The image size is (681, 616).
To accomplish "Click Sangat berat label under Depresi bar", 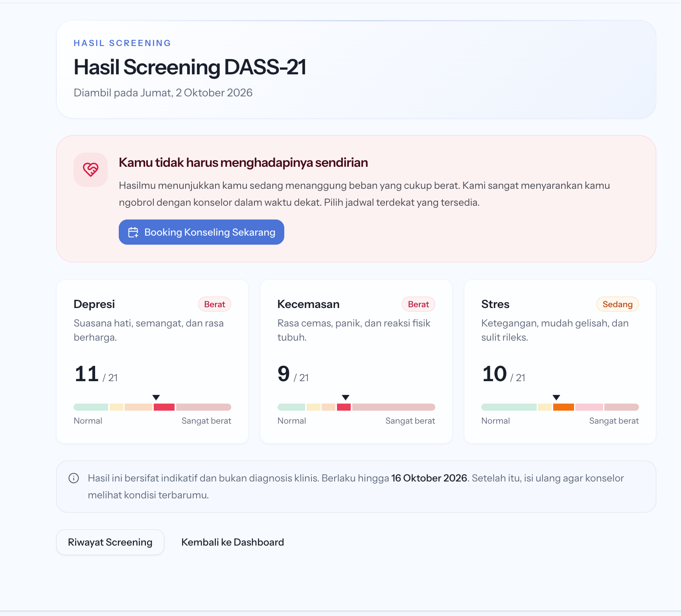I will click(x=206, y=421).
